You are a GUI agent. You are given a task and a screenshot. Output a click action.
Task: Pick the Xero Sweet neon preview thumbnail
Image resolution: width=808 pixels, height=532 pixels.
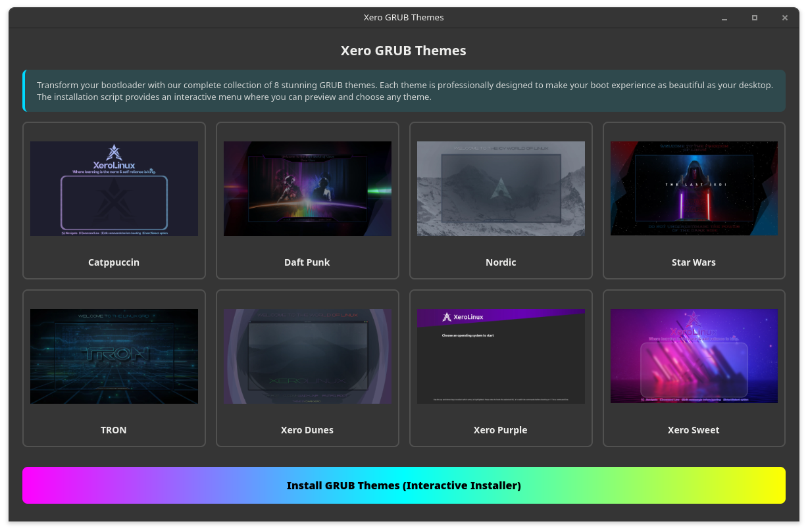point(694,356)
